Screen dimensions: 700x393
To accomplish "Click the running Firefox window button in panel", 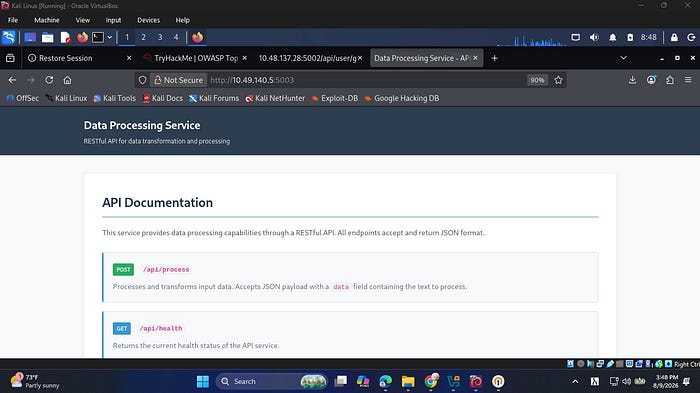I will pyautogui.click(x=197, y=38).
